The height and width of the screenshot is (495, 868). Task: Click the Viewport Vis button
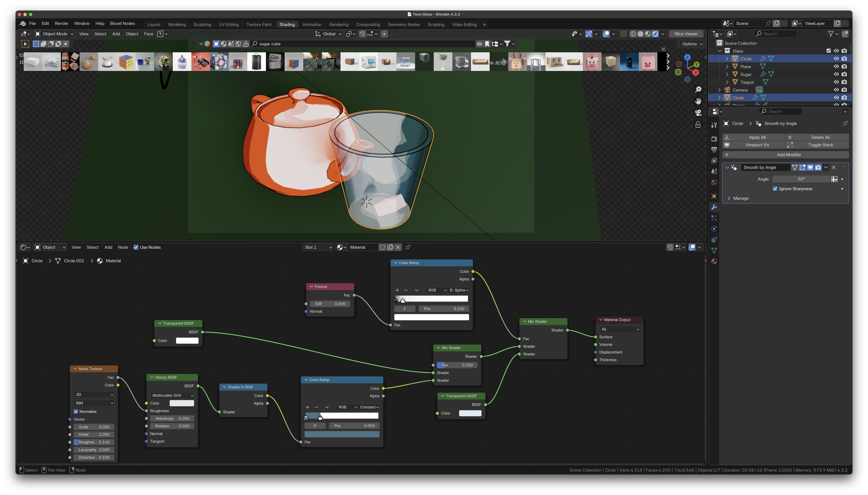point(754,145)
